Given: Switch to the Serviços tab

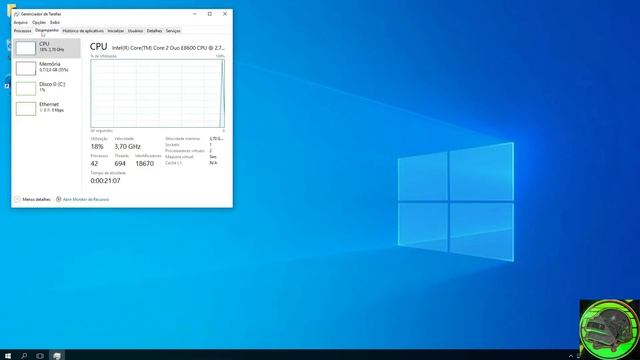Looking at the screenshot, I should (x=173, y=31).
